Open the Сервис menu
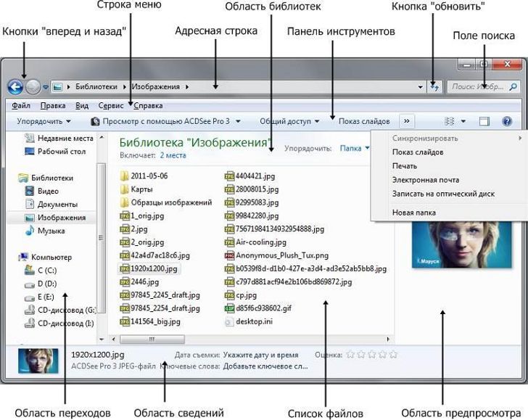This screenshot has width=528, height=420. pyautogui.click(x=111, y=106)
